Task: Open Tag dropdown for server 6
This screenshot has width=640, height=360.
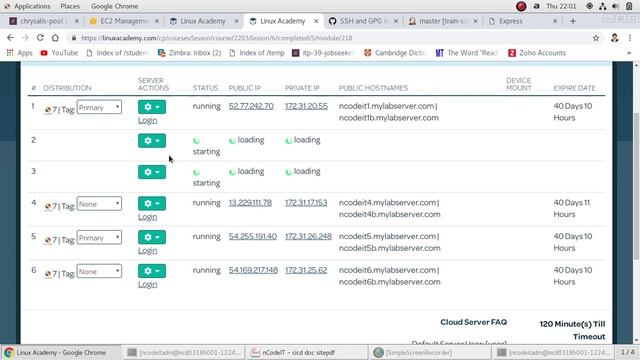Action: 99,271
